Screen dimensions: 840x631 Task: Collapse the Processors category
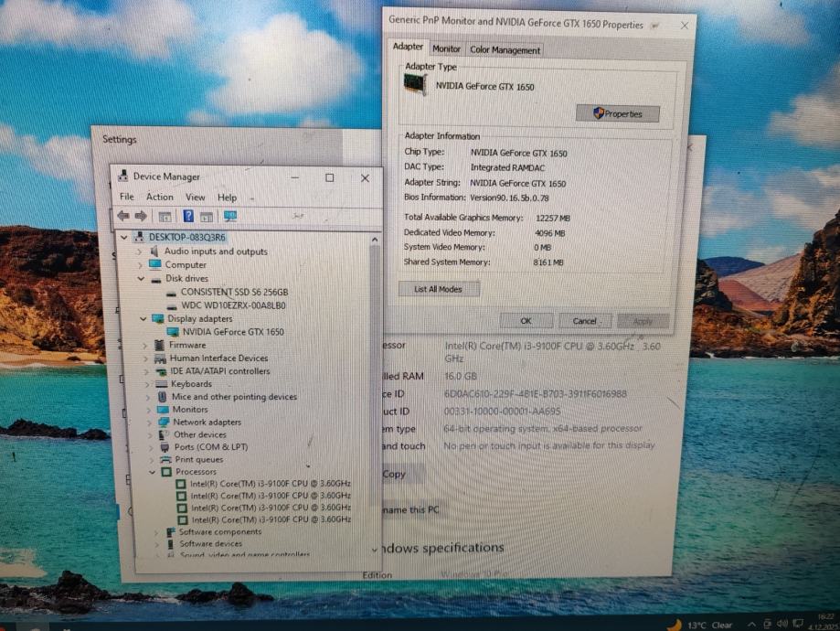(152, 472)
